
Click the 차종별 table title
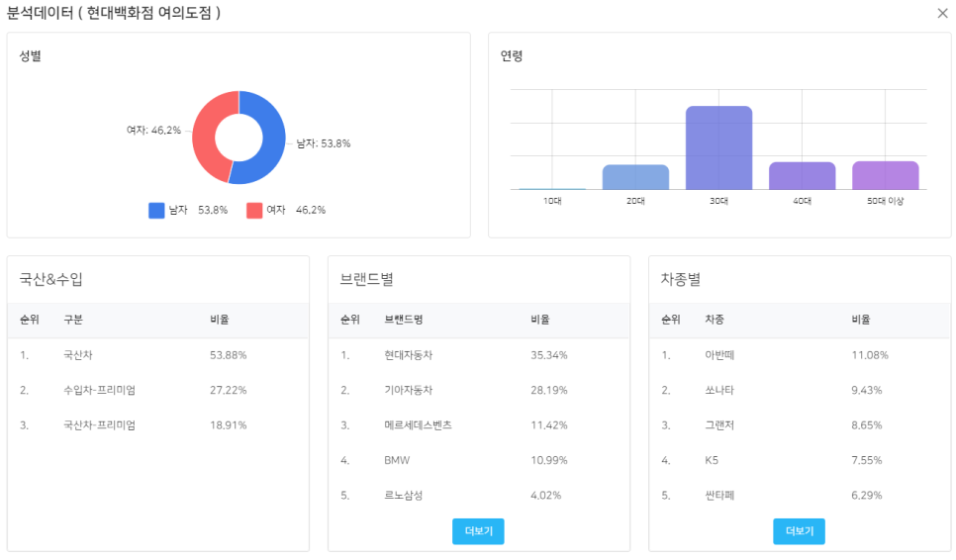pos(681,280)
